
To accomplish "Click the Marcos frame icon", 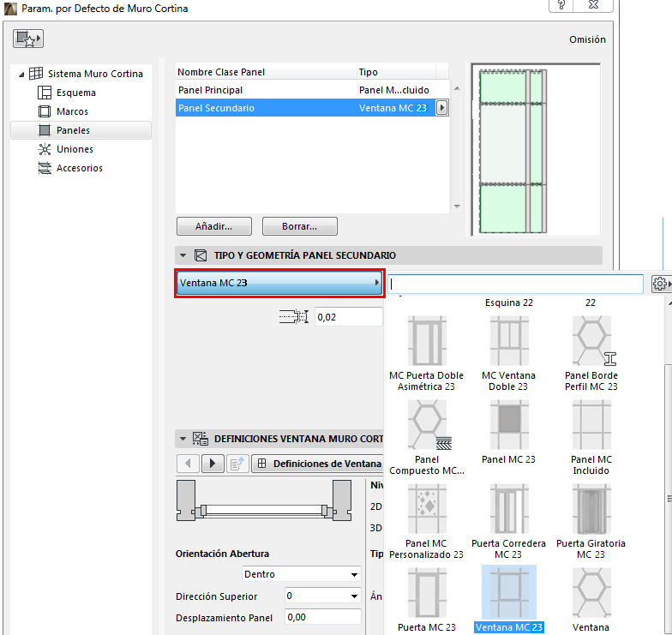I will [x=45, y=111].
